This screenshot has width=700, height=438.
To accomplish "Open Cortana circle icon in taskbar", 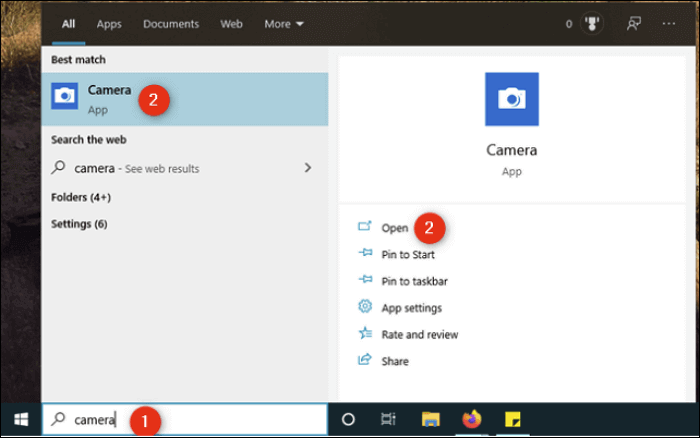I will click(348, 420).
